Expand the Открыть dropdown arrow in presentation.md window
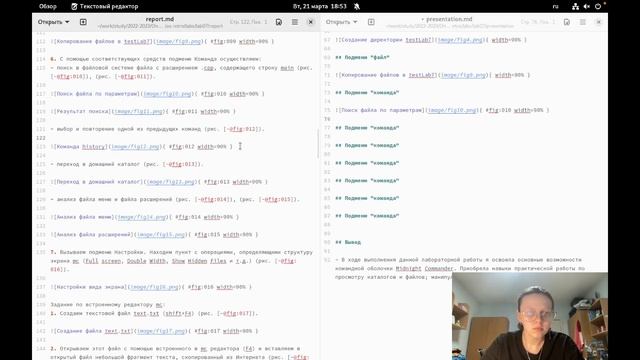The image size is (640, 360). click(x=355, y=22)
